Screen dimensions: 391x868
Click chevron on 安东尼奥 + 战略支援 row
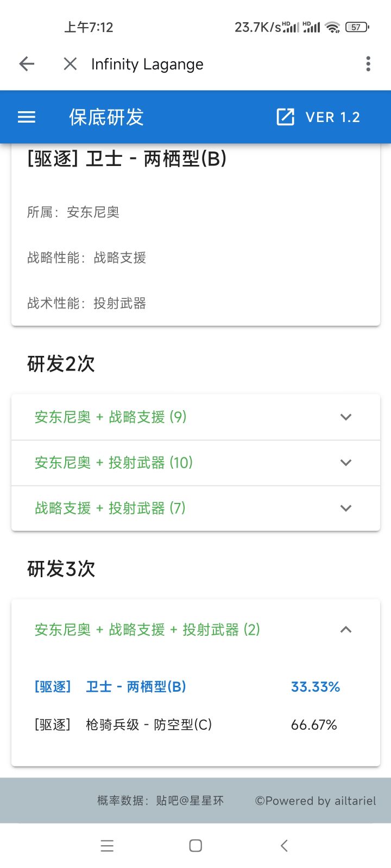pyautogui.click(x=346, y=417)
